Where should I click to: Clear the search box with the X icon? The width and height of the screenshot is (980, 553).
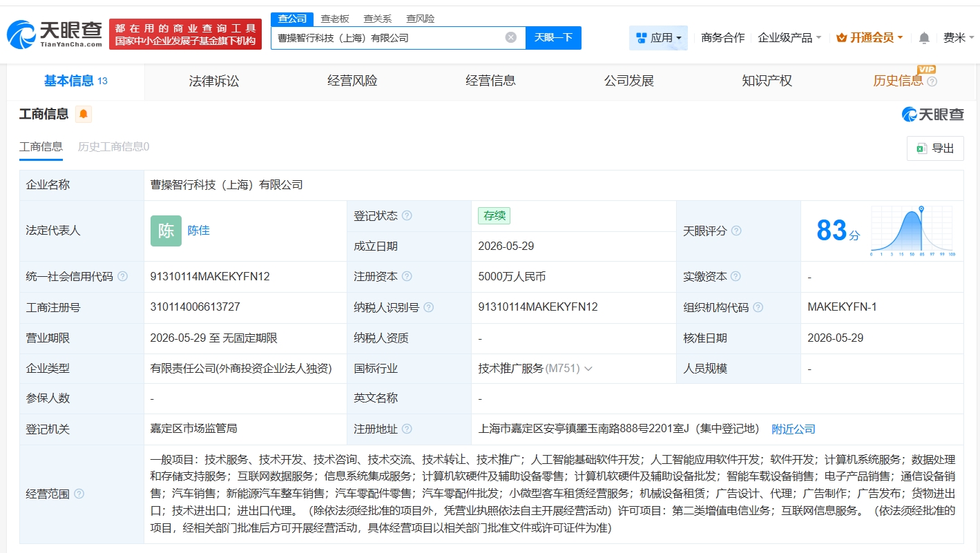511,37
